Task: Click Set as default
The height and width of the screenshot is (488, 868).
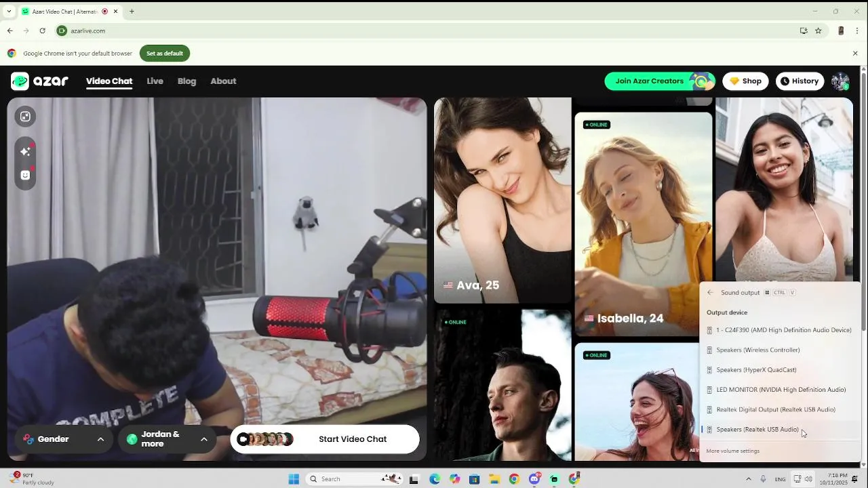Action: point(165,54)
